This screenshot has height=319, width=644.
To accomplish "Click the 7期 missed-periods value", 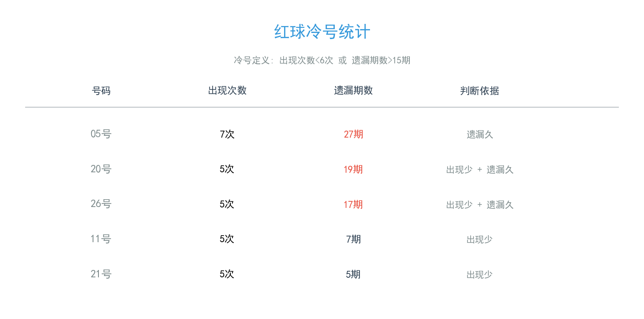I will click(x=353, y=240).
